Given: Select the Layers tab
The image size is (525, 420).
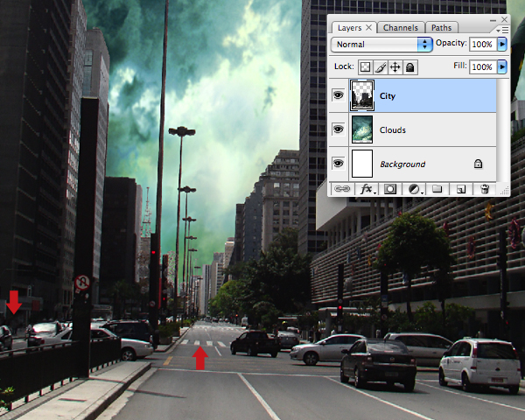Looking at the screenshot, I should click(x=349, y=27).
